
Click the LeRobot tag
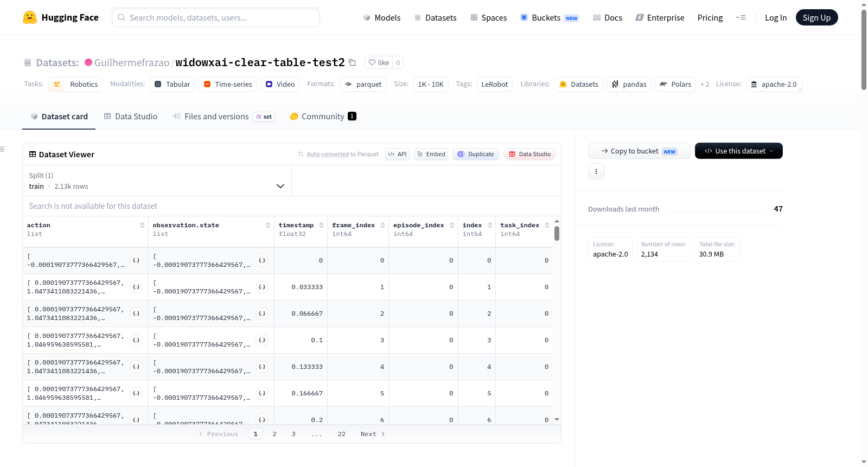(495, 84)
